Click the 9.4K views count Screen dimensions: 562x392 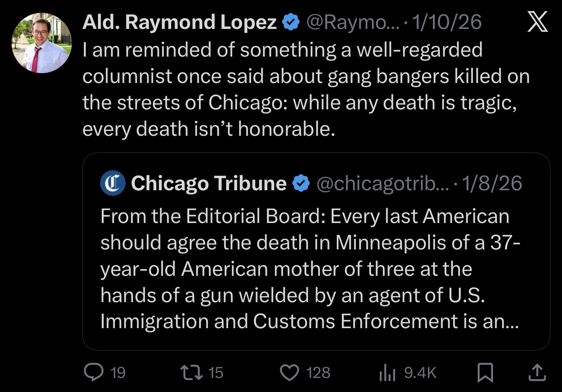coord(420,373)
